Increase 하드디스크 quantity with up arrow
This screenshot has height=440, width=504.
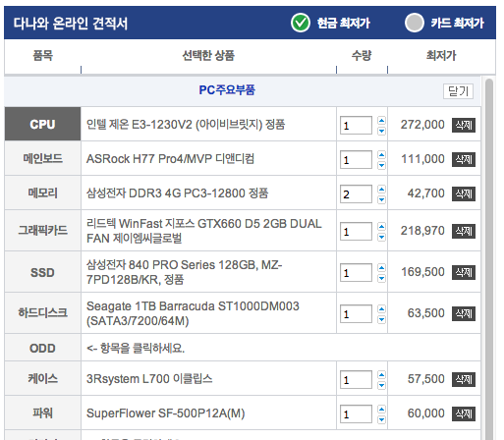(x=381, y=309)
